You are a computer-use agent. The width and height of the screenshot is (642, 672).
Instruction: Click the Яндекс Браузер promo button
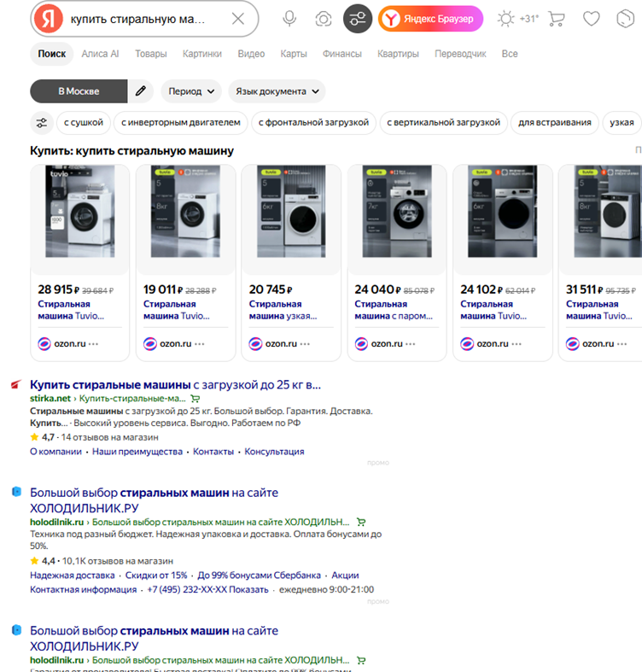coord(430,19)
